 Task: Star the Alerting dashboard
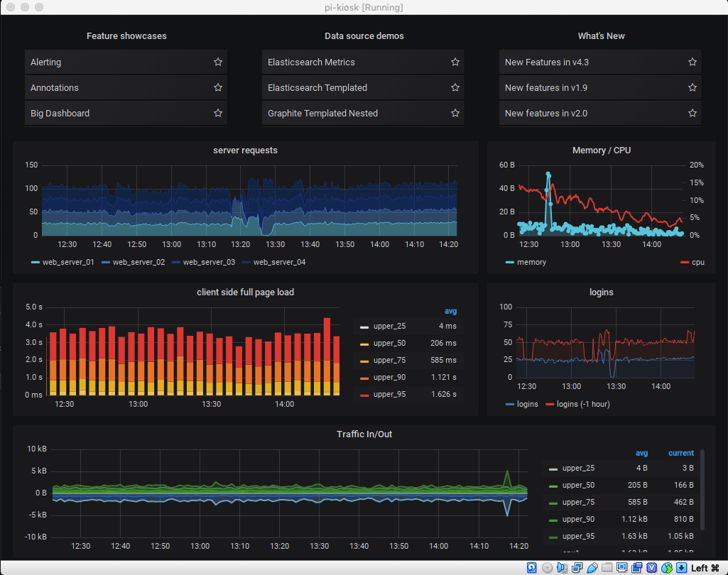[x=218, y=62]
